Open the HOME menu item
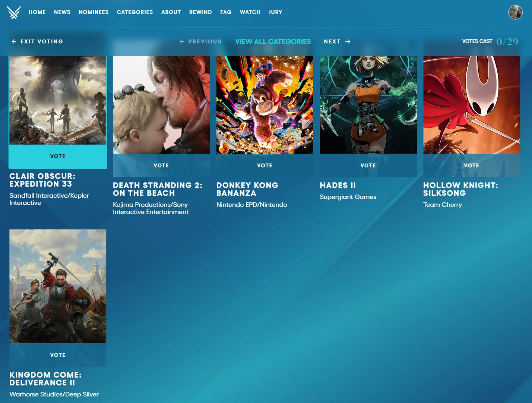This screenshot has height=403, width=532. (x=37, y=12)
